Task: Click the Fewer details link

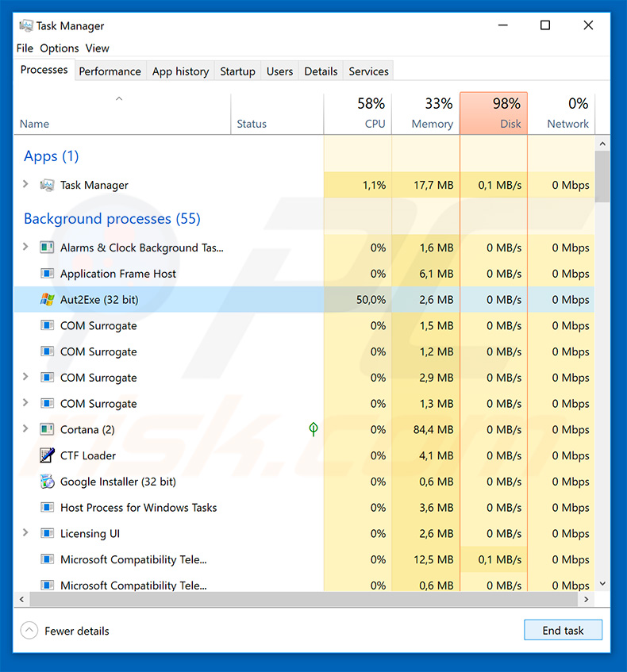Action: [x=77, y=631]
